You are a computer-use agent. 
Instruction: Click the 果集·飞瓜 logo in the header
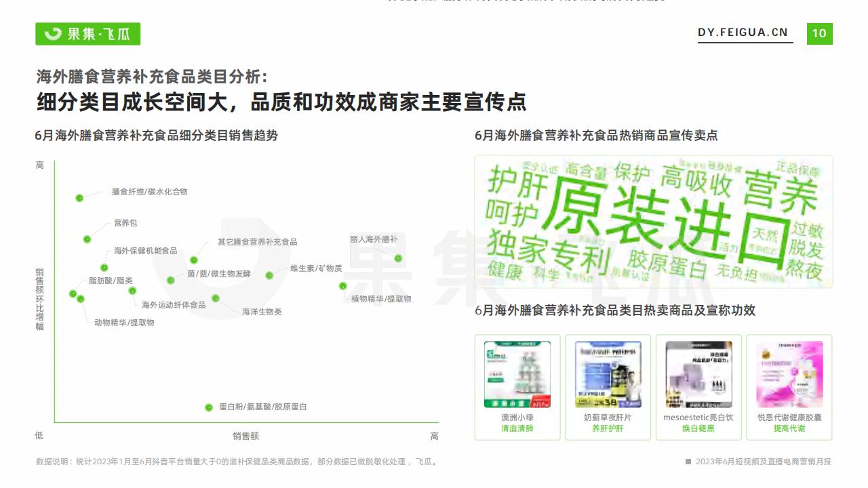tap(87, 34)
